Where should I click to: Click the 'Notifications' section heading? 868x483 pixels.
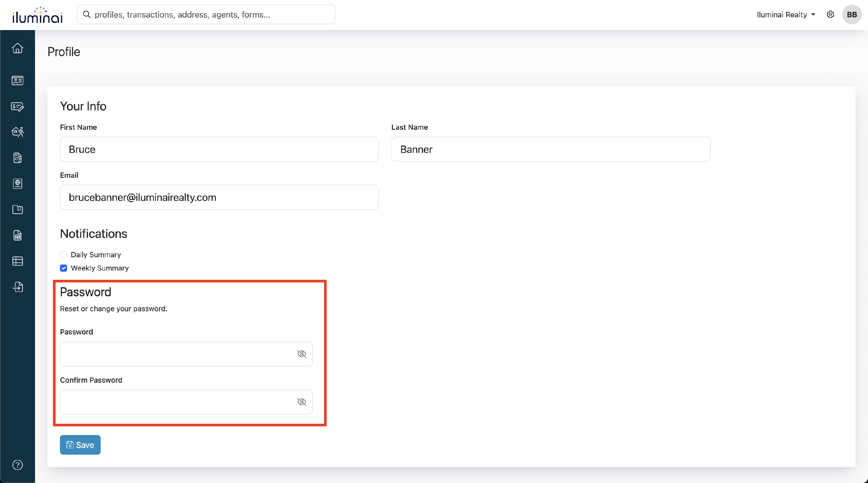[x=94, y=234]
